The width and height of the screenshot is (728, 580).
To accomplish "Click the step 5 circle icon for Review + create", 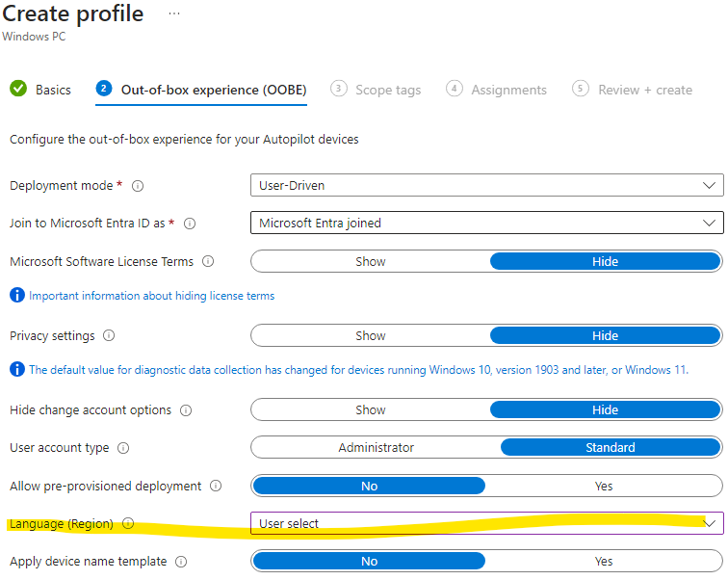I will tap(581, 89).
